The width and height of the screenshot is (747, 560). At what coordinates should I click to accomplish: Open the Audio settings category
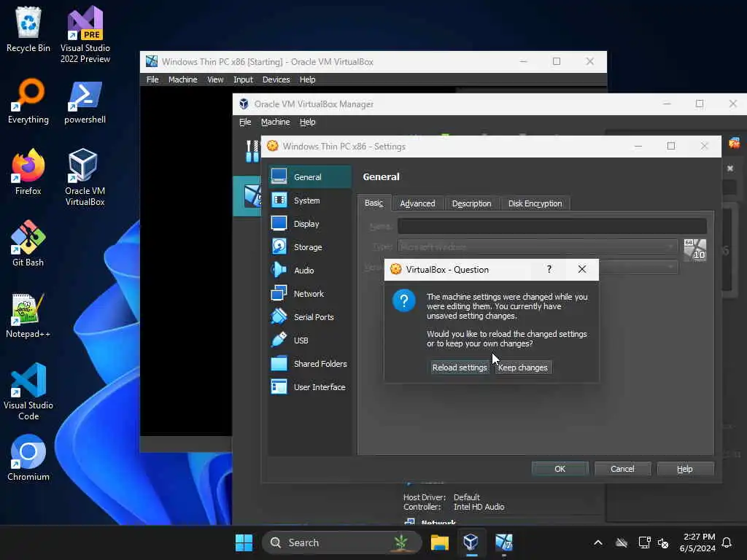coord(309,270)
